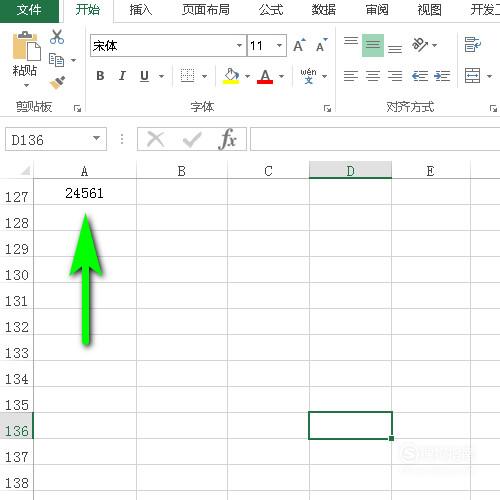The image size is (500, 500).
Task: Align text left
Action: (351, 76)
